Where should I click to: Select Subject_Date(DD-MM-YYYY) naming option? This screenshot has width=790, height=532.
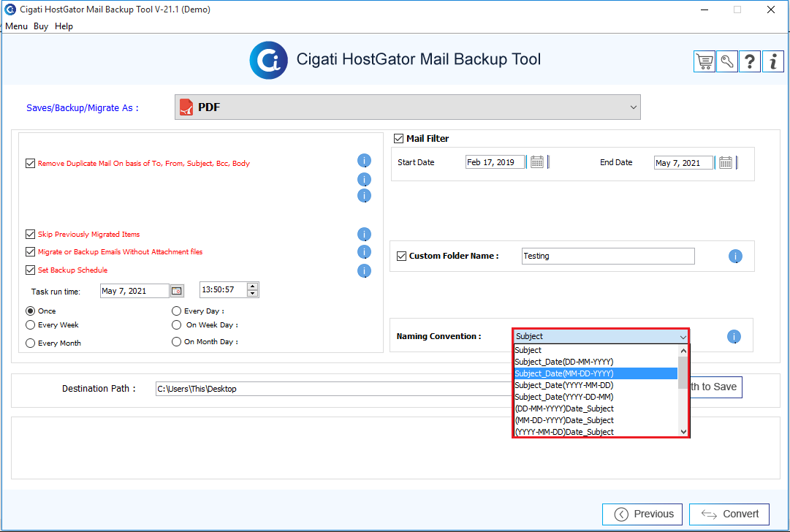pos(596,362)
